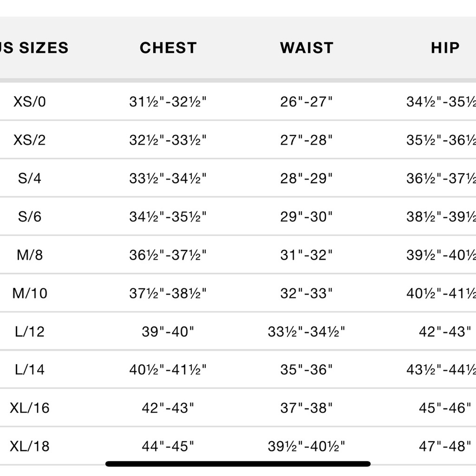Select the L/12 size label

30,331
